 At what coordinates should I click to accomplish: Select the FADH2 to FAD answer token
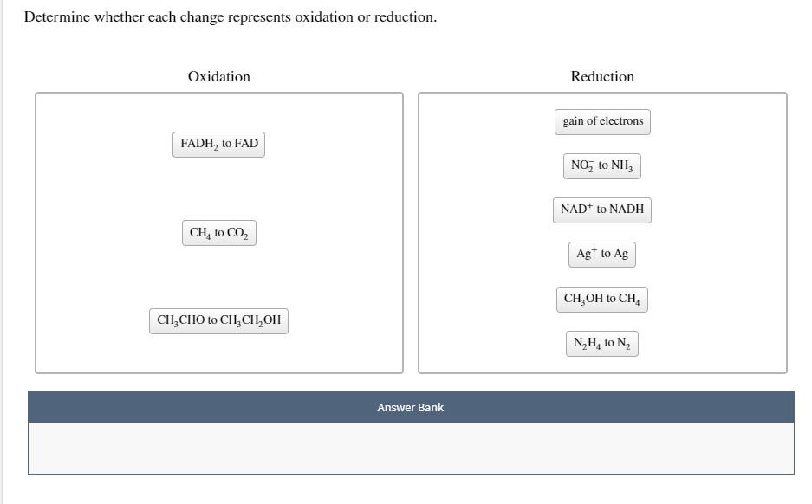pos(218,143)
